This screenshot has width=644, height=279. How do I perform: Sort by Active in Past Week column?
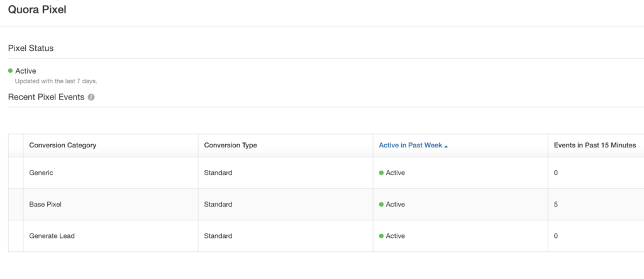[413, 145]
